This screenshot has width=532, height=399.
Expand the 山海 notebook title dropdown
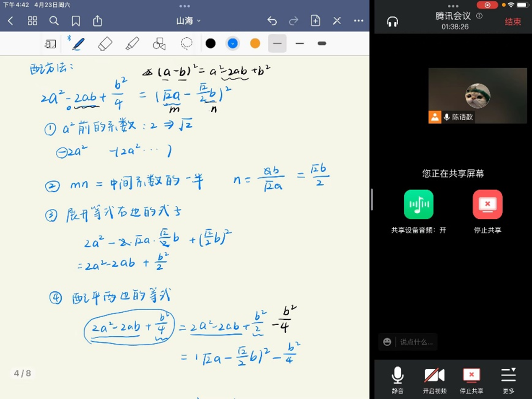pyautogui.click(x=188, y=21)
